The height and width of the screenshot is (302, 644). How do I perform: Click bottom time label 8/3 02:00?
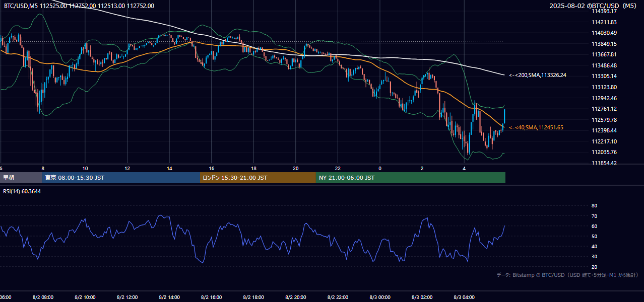coord(422,297)
